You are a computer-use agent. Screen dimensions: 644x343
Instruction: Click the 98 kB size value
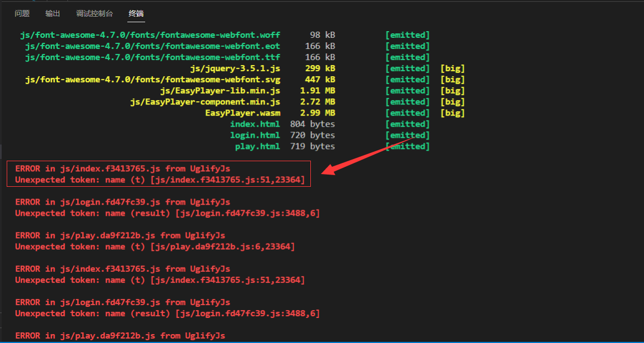click(x=323, y=35)
